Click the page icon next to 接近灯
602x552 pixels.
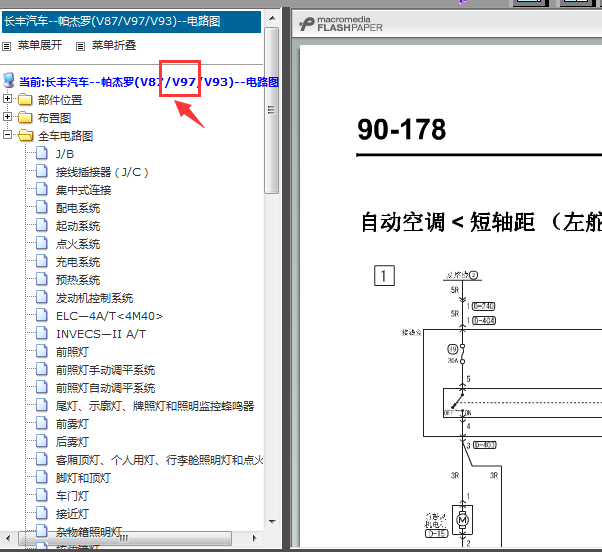[x=42, y=512]
